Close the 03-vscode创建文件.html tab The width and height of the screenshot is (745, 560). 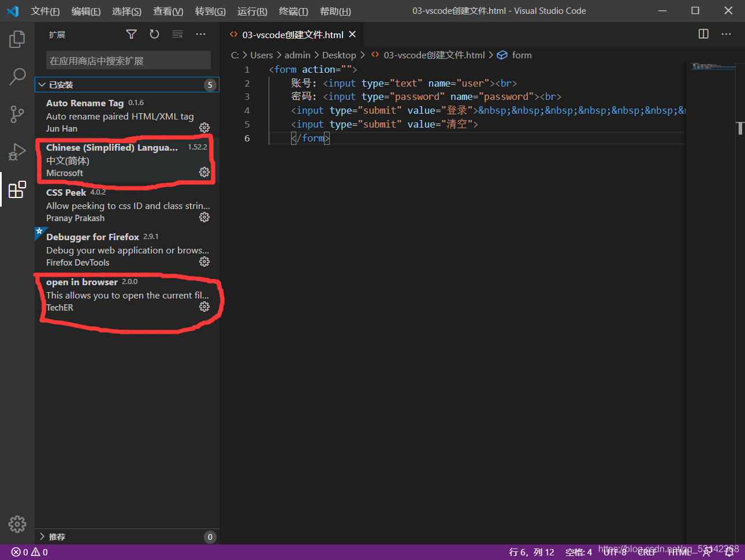(352, 35)
